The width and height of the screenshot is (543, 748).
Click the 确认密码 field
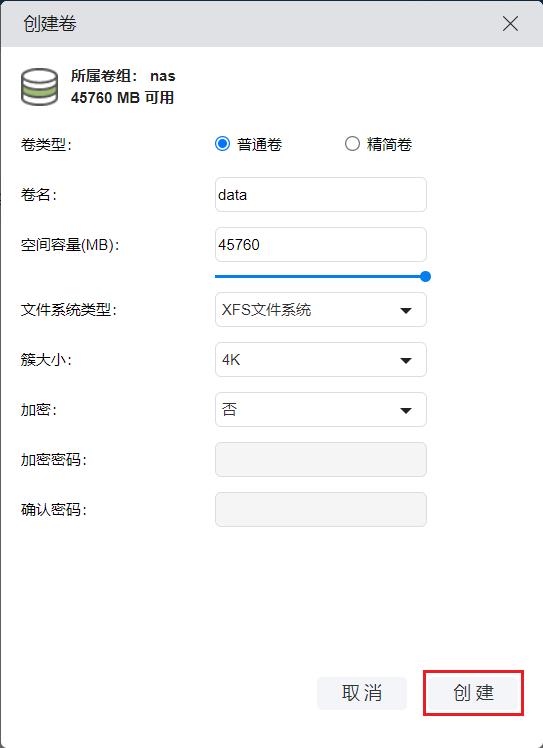point(321,509)
